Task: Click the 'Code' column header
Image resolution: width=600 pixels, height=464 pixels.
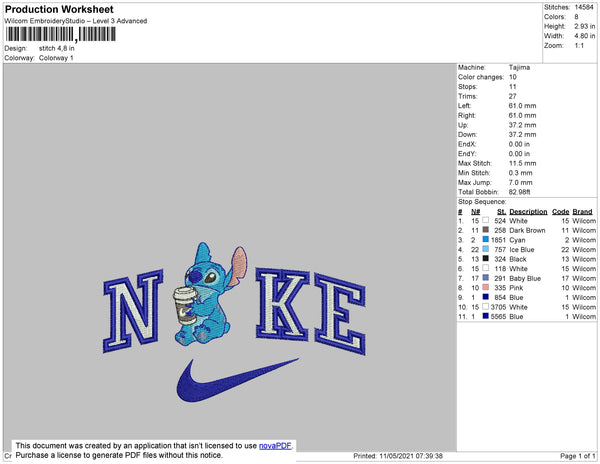Action: coord(561,211)
